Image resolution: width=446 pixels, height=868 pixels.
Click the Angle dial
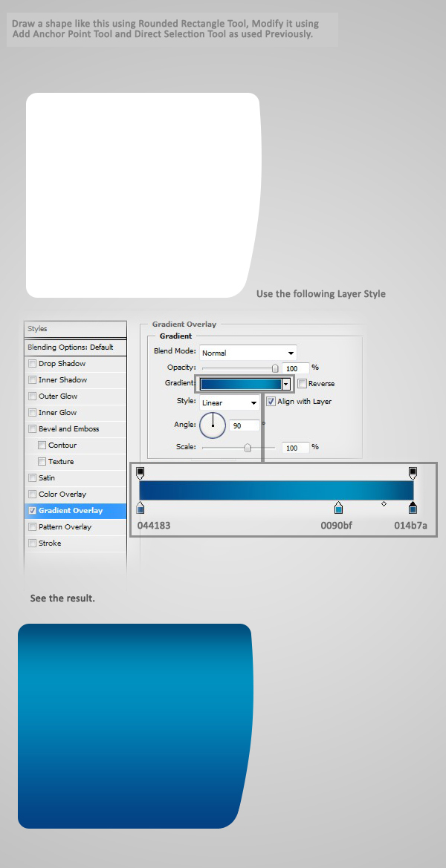pyautogui.click(x=213, y=425)
